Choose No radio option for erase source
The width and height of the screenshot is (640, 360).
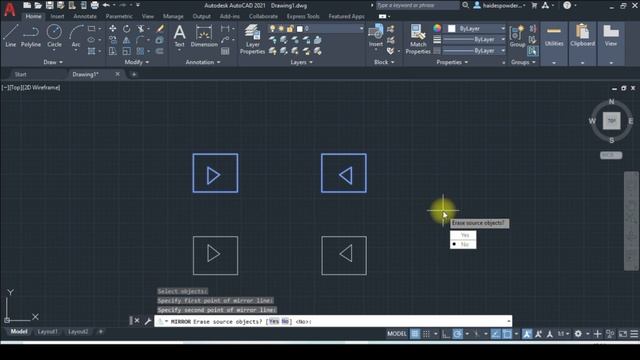463,244
